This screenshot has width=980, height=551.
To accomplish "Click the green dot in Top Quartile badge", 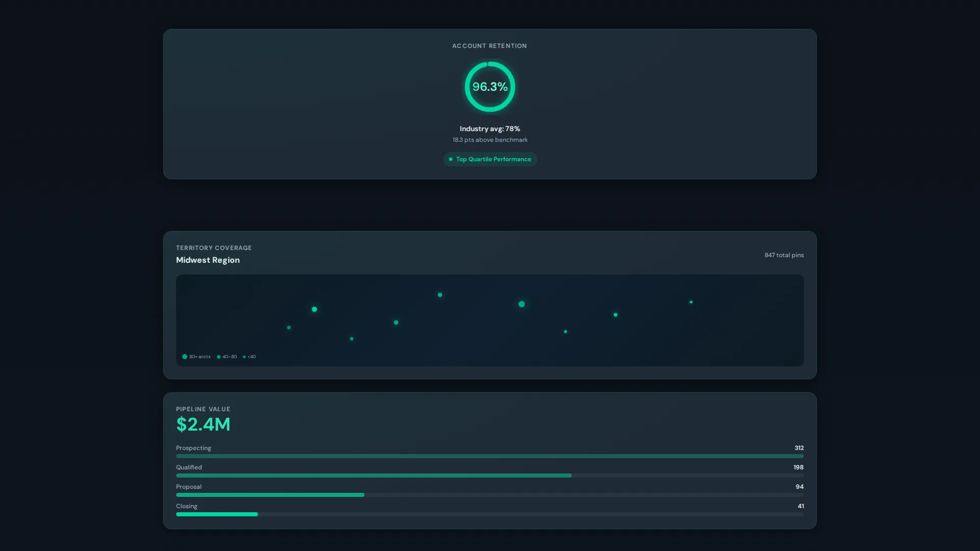I will (451, 159).
